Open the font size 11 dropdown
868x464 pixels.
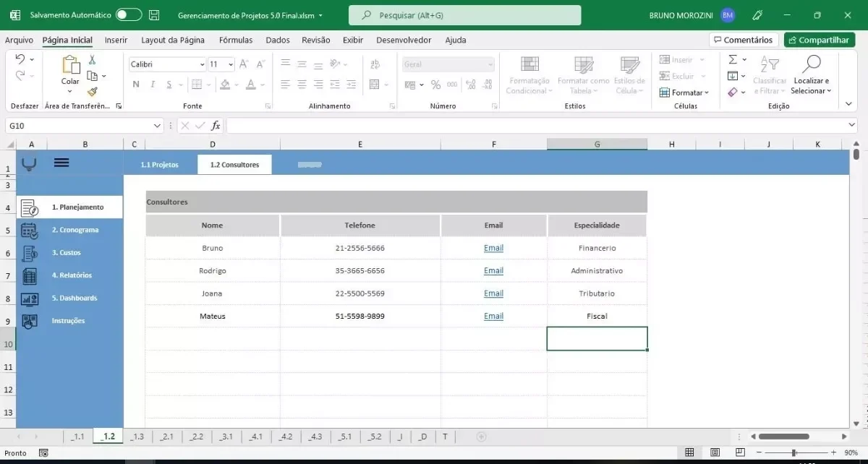click(x=231, y=64)
